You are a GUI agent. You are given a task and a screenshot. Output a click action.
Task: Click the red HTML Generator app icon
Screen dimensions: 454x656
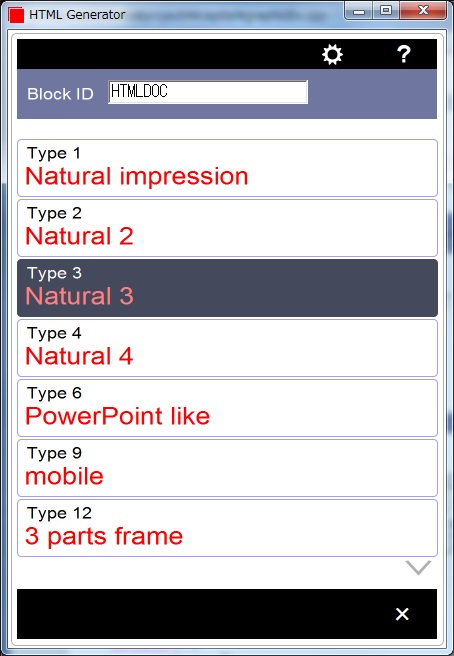click(x=16, y=15)
